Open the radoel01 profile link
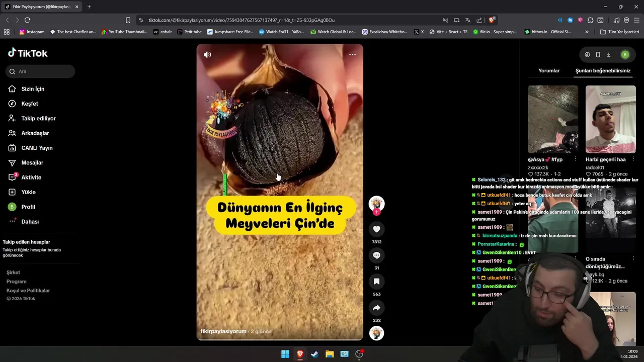Image resolution: width=644 pixels, height=362 pixels. click(x=595, y=167)
